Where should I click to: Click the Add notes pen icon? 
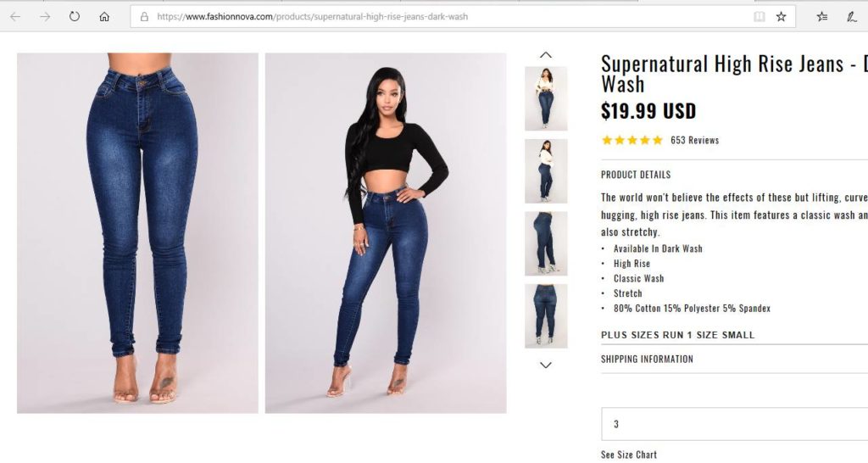851,16
